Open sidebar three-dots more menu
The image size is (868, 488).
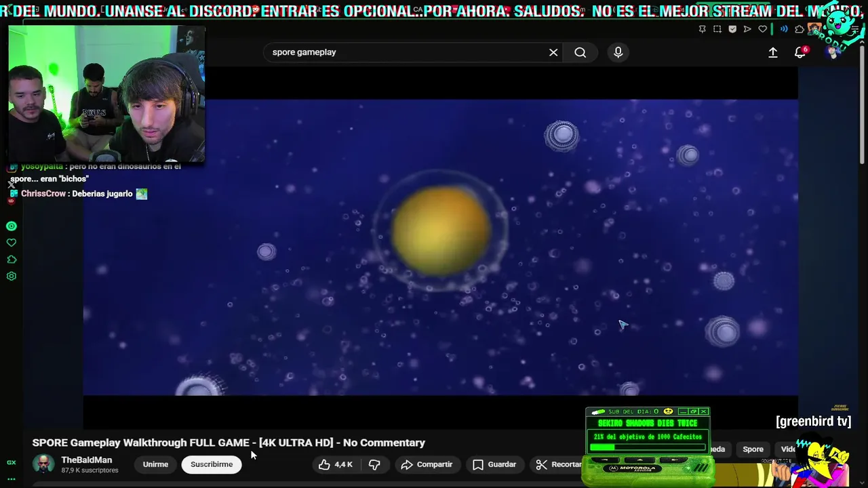(11, 479)
